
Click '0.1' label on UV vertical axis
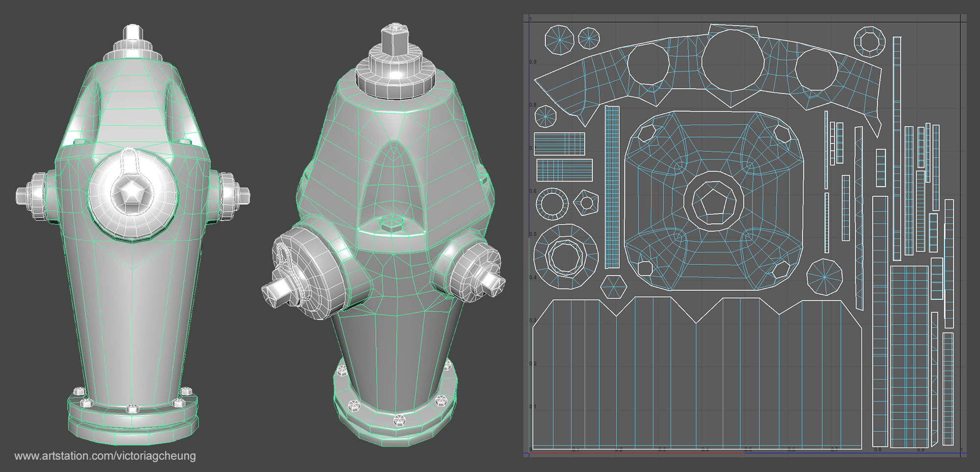coord(533,407)
